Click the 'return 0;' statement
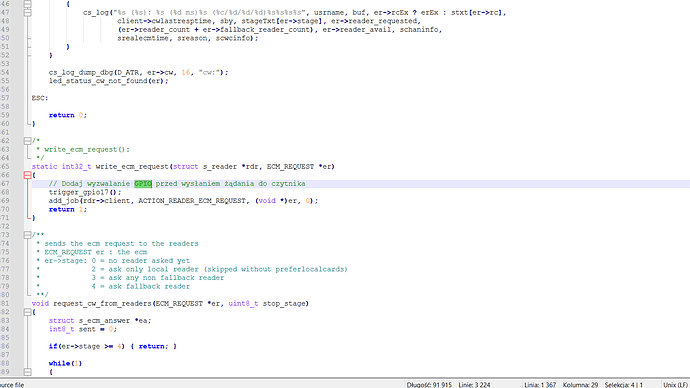Screen dimensions: 690x388 [x=68, y=115]
